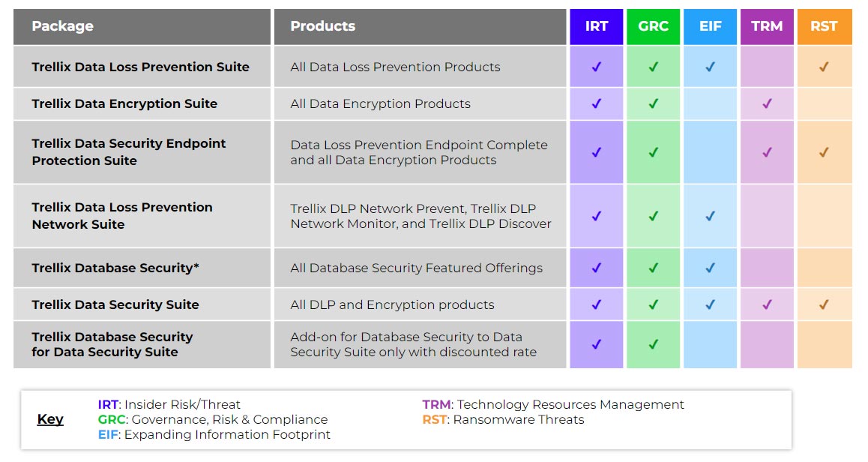
Task: Click GRC checkmark for Database Security add-on row
Action: 654,344
